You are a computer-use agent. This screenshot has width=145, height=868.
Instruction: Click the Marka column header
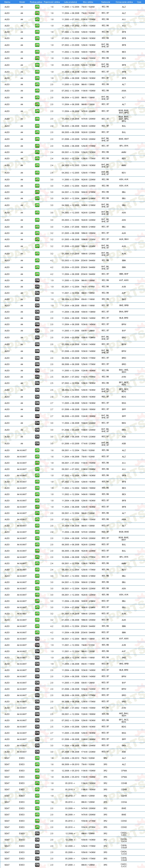point(7,2)
